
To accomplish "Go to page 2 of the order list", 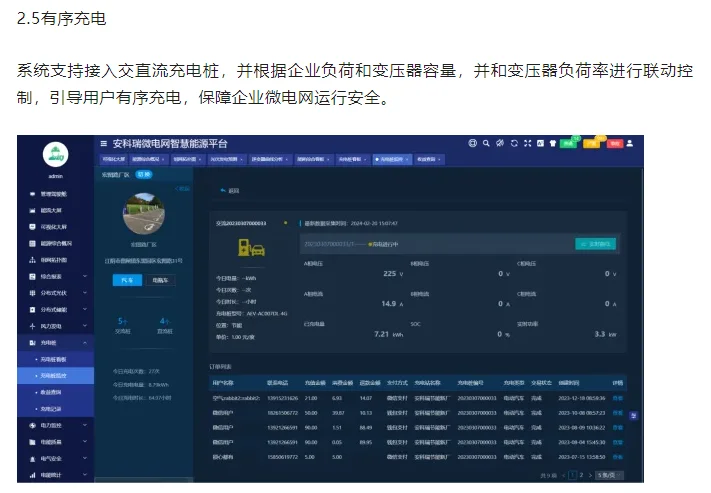I will (581, 475).
